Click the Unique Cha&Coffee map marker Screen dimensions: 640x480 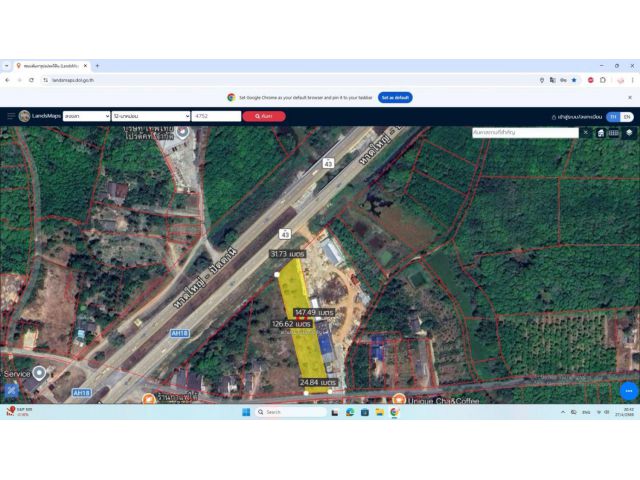(399, 399)
